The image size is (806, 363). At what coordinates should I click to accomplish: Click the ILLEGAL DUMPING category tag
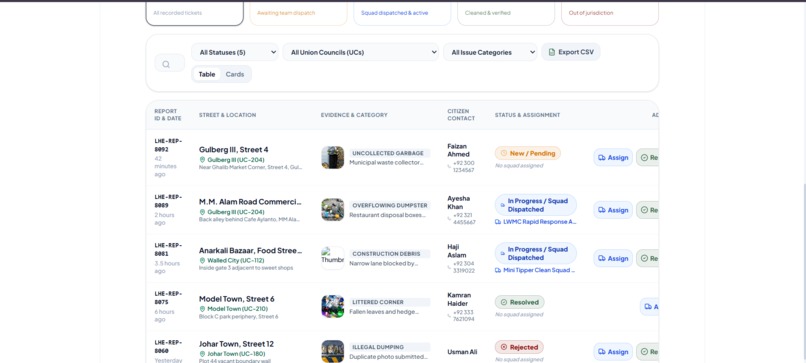point(390,347)
